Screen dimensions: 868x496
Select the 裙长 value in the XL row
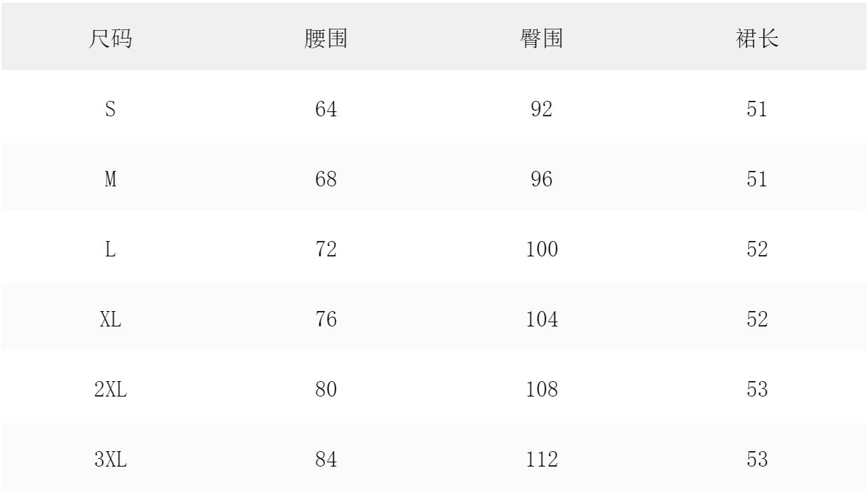pos(757,320)
